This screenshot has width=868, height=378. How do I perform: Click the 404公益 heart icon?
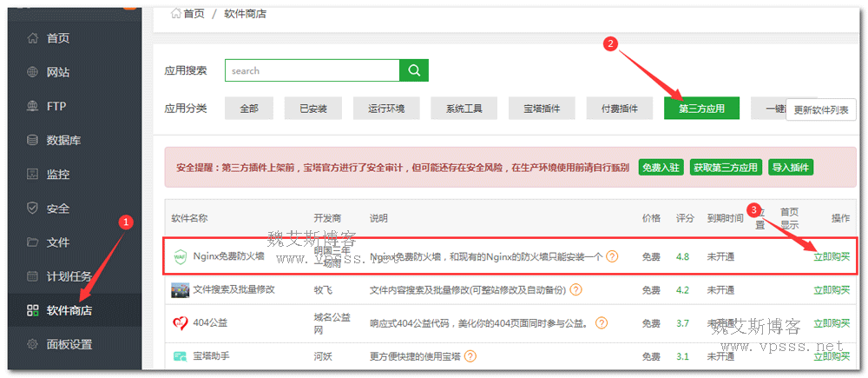click(180, 322)
